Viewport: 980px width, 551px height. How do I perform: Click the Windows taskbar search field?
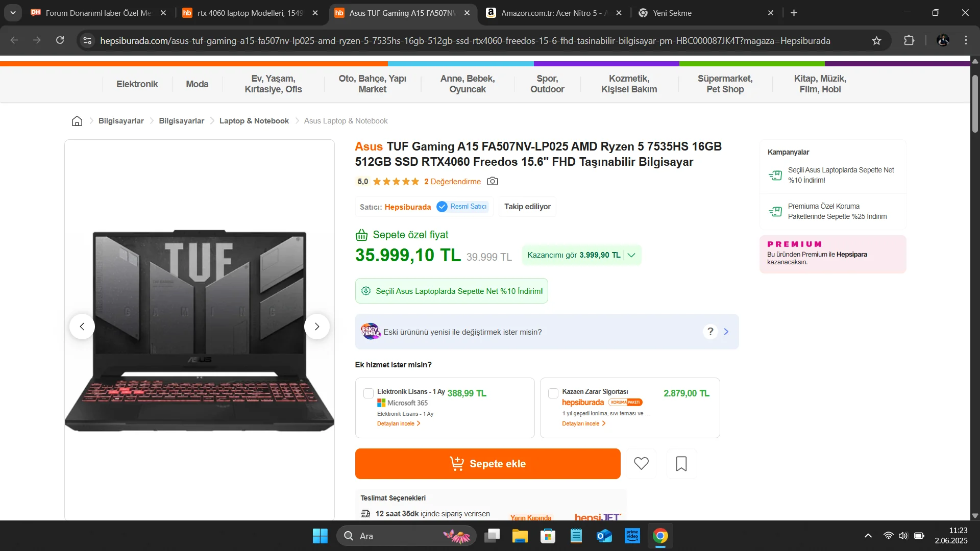tap(406, 536)
